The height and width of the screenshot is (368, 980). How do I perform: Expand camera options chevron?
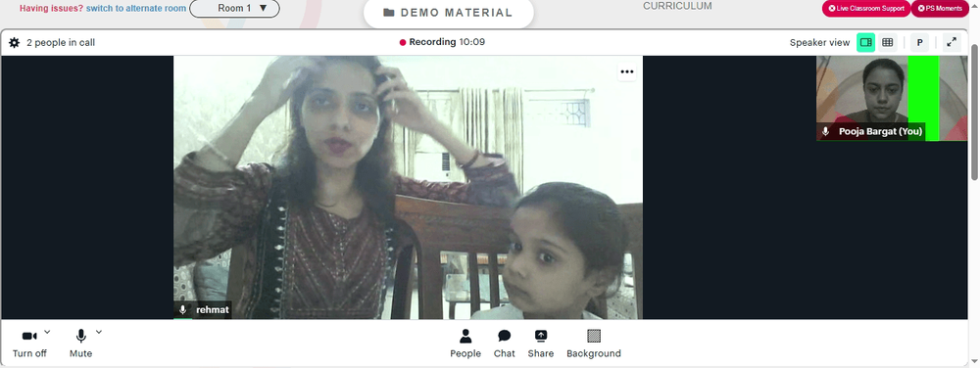point(47,332)
